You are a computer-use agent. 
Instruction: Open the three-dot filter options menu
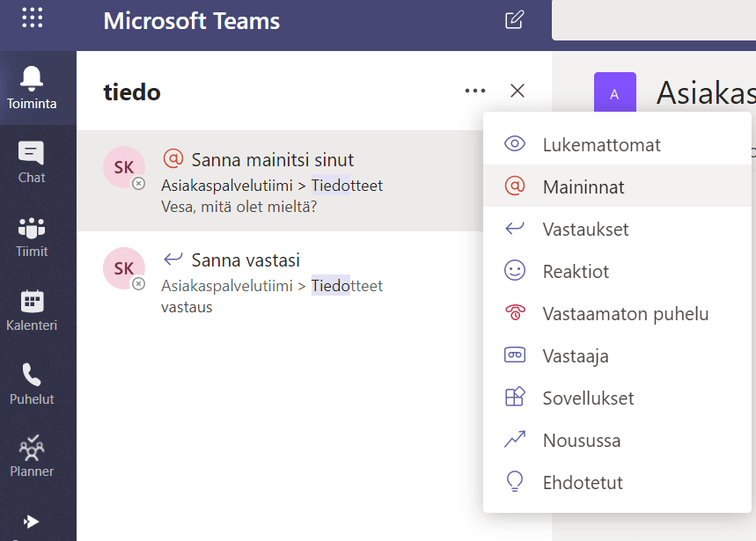[x=475, y=91]
